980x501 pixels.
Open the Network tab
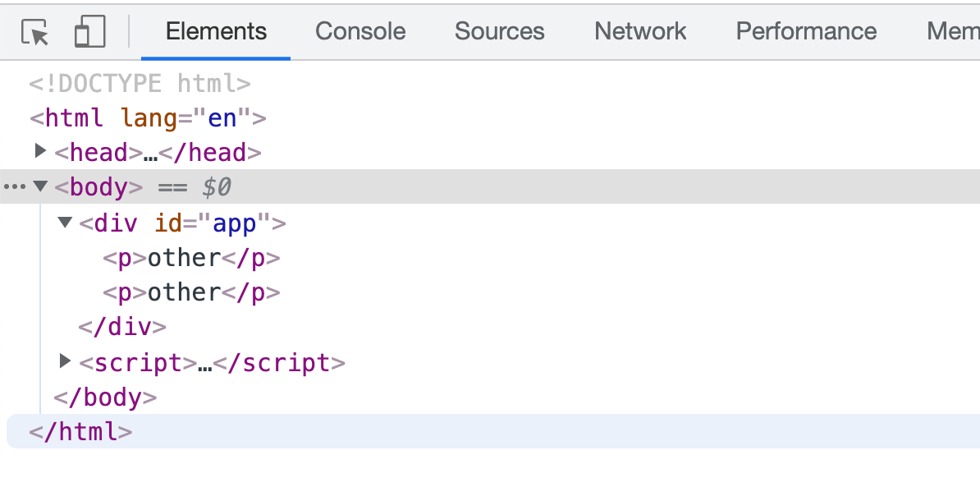(640, 31)
